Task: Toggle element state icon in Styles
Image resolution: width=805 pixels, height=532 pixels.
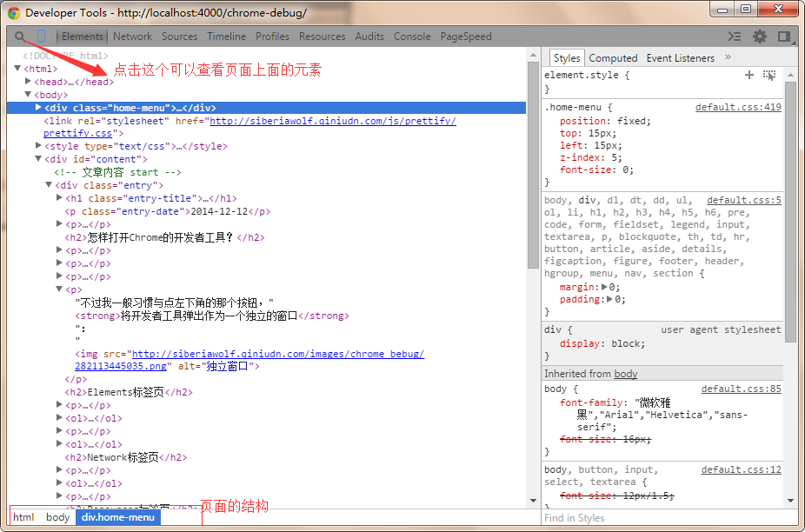Action: 769,75
